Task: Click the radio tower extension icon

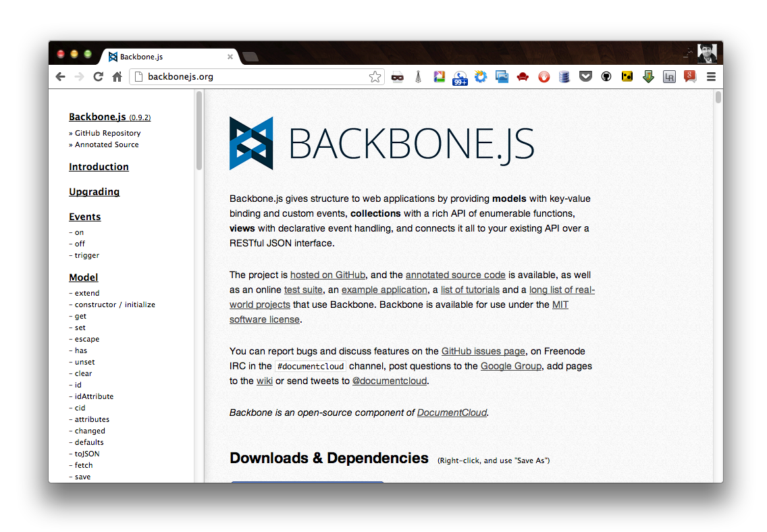Action: pyautogui.click(x=418, y=77)
